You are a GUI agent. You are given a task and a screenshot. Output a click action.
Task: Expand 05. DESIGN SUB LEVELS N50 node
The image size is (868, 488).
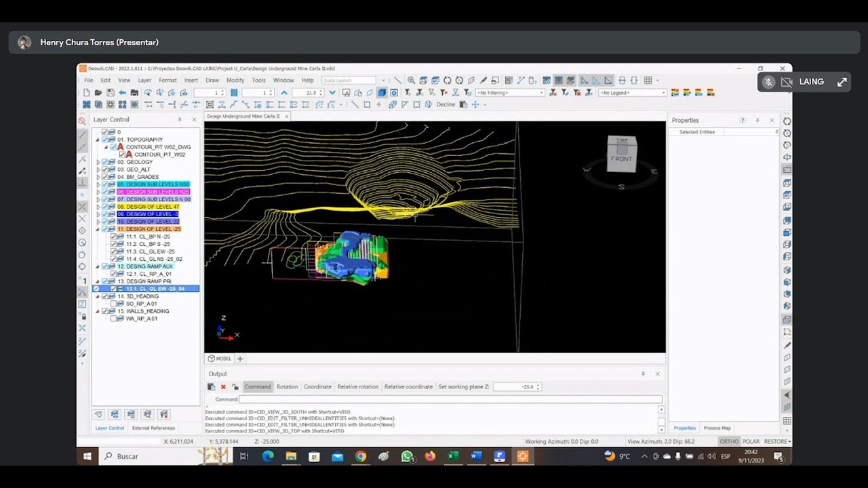[x=98, y=184]
